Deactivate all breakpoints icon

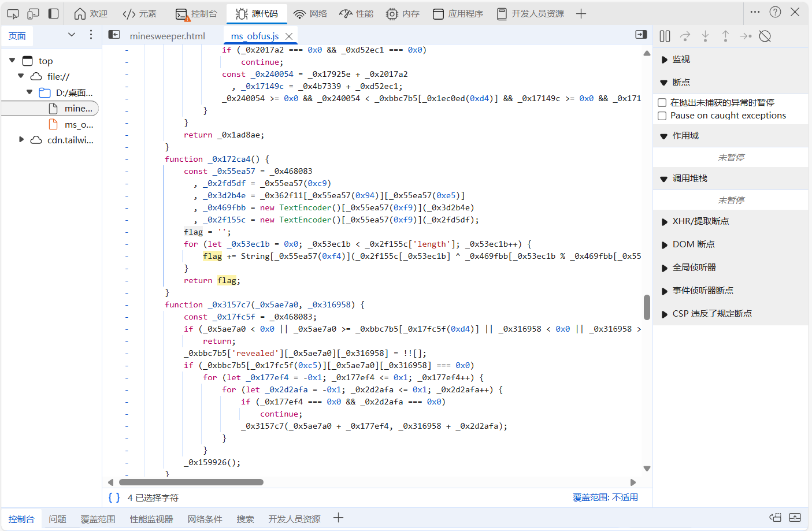coord(765,36)
